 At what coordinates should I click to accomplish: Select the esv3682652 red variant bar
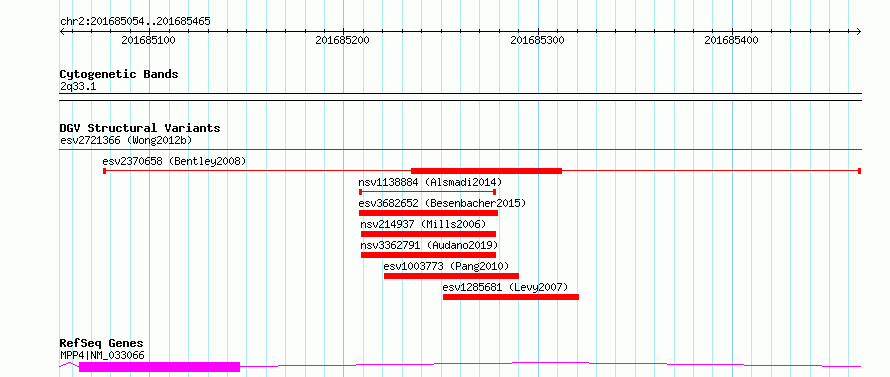pos(429,213)
